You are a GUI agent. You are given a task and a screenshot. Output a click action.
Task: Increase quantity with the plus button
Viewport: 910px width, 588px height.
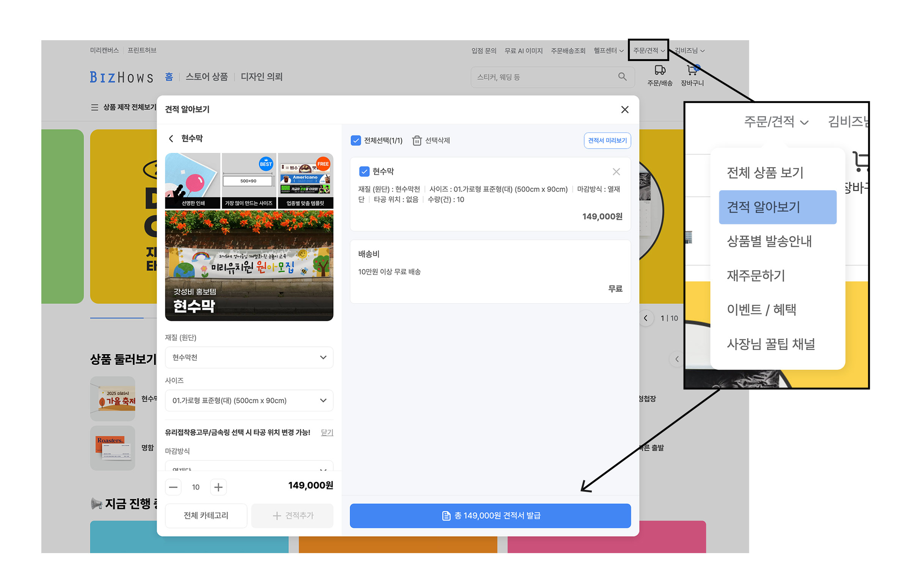[218, 487]
